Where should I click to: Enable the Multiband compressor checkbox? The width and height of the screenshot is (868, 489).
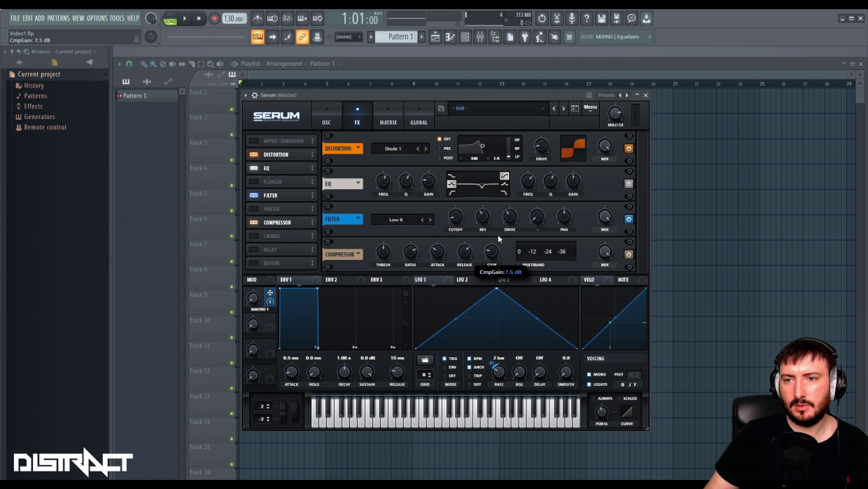point(519,265)
